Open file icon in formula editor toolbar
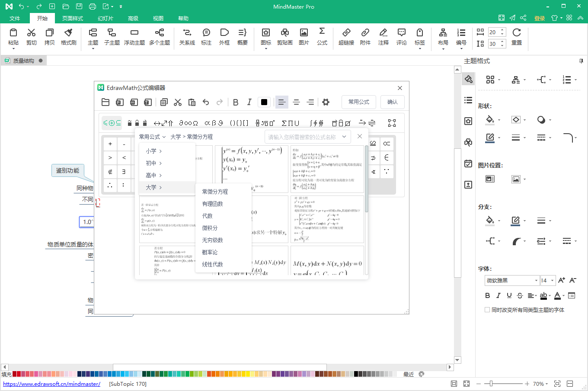 105,102
